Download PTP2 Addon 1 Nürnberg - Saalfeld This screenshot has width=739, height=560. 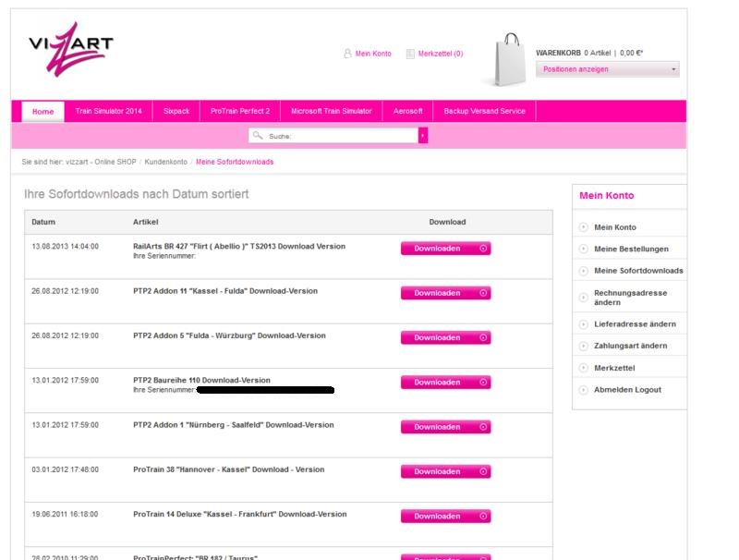tap(446, 427)
